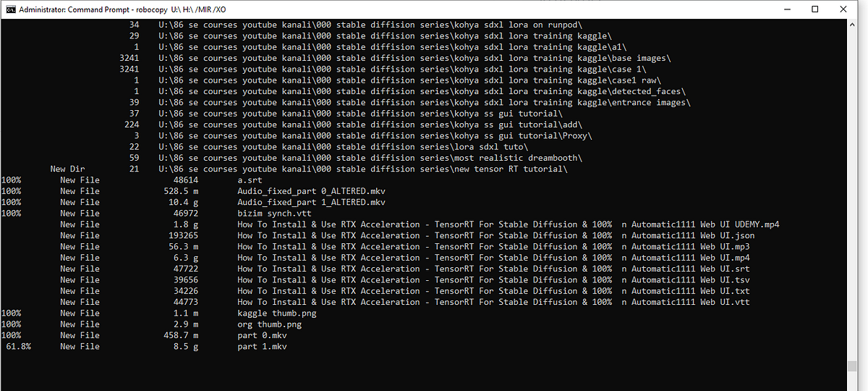Click the file name 'part 1.mkv'

262,347
